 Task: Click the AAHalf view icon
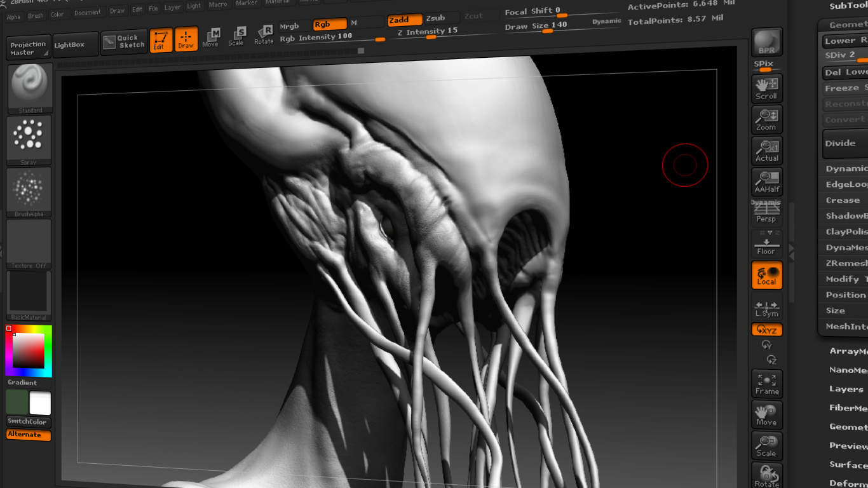pos(766,182)
